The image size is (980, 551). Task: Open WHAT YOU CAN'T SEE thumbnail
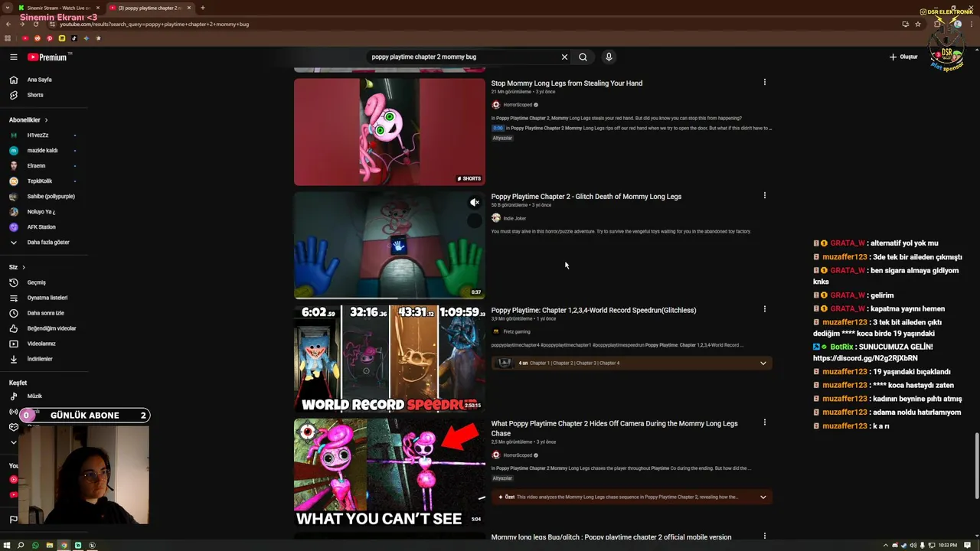click(x=390, y=472)
